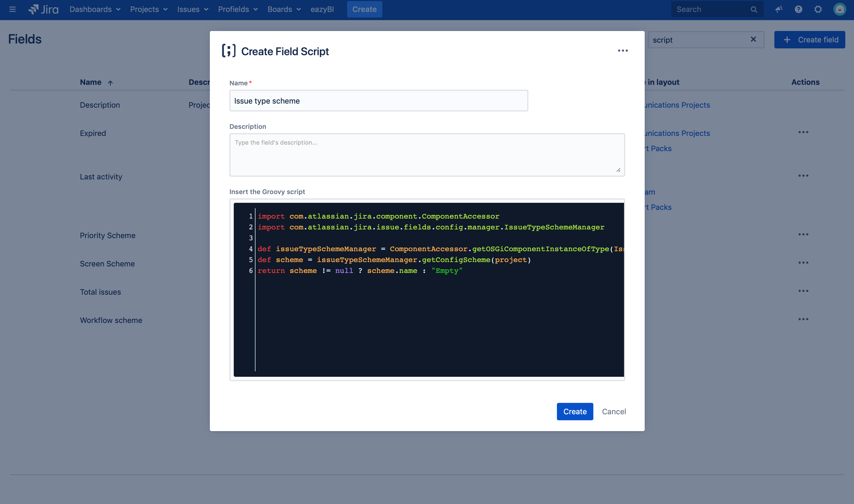Click the Issues menu item
854x504 pixels.
192,9
